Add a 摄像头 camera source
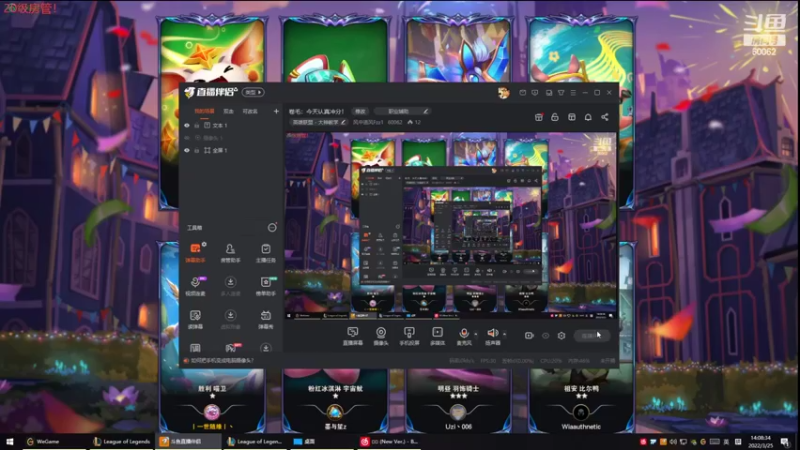The height and width of the screenshot is (450, 800). pyautogui.click(x=381, y=336)
